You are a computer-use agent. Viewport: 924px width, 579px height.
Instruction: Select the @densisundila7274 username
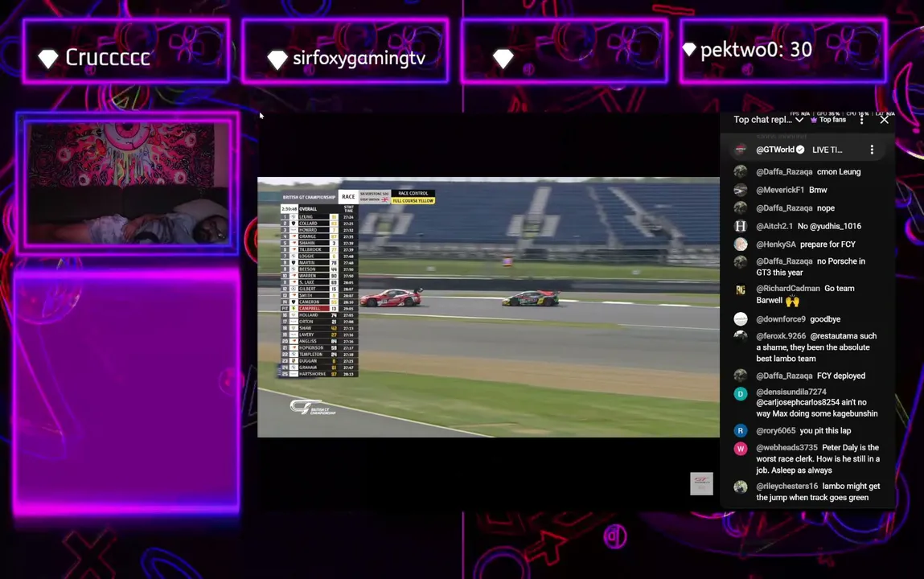click(791, 392)
